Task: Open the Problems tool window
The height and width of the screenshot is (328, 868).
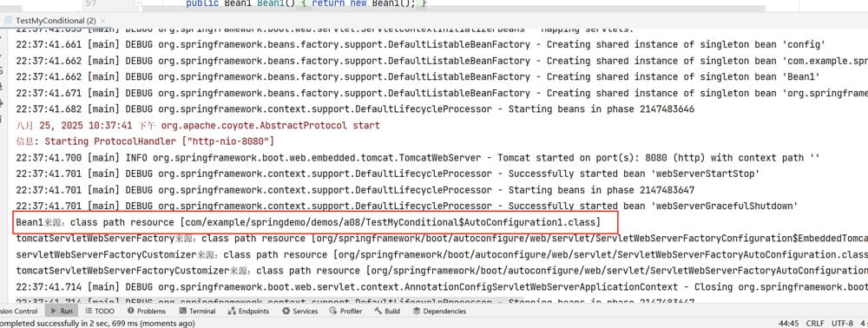Action: 146,311
